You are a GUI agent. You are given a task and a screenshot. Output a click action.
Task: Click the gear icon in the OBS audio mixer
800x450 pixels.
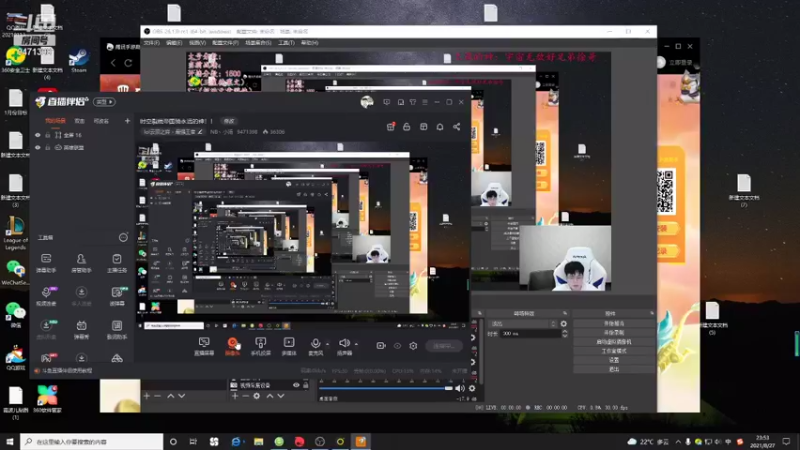[472, 388]
